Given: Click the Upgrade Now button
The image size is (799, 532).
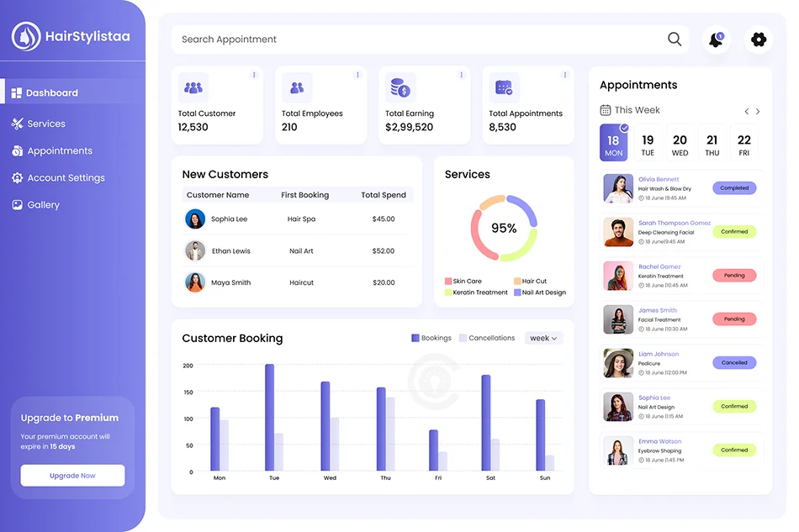Looking at the screenshot, I should [x=71, y=476].
